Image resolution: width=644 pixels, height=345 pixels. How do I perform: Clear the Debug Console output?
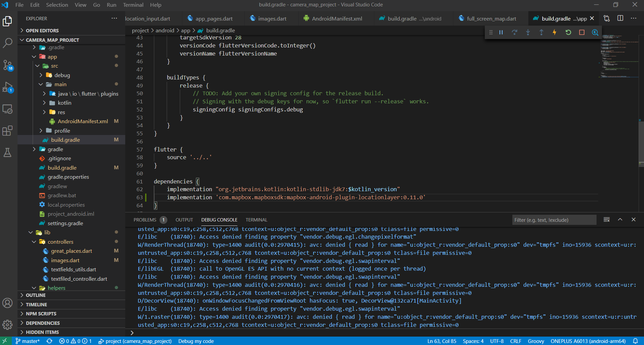point(607,219)
